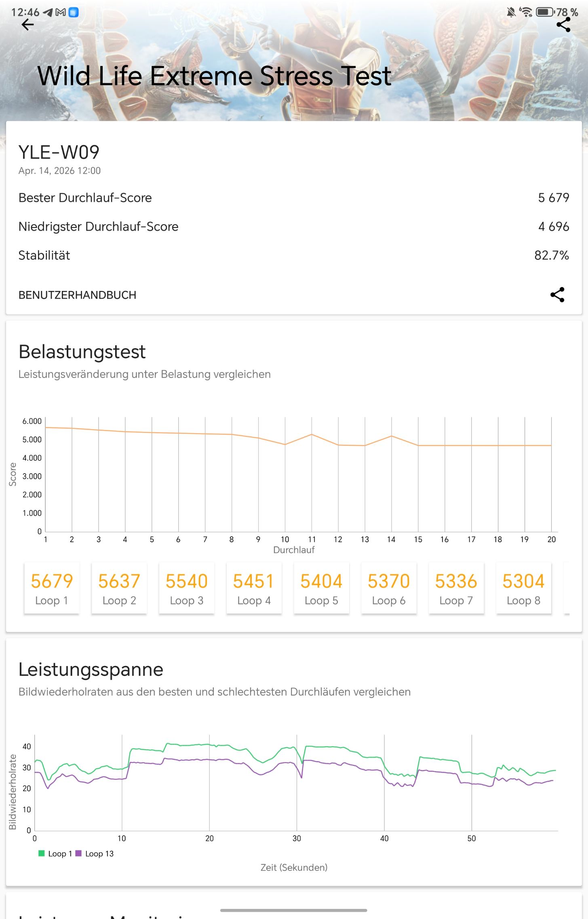Screen dimensions: 588x919
Task: Tap Durchlauf 11 peak on score chart
Action: (312, 434)
